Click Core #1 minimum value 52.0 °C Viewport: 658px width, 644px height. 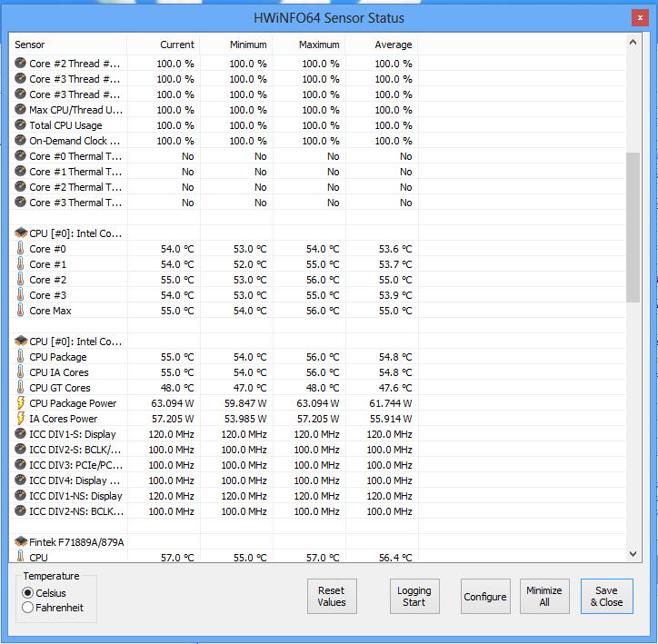click(x=250, y=264)
